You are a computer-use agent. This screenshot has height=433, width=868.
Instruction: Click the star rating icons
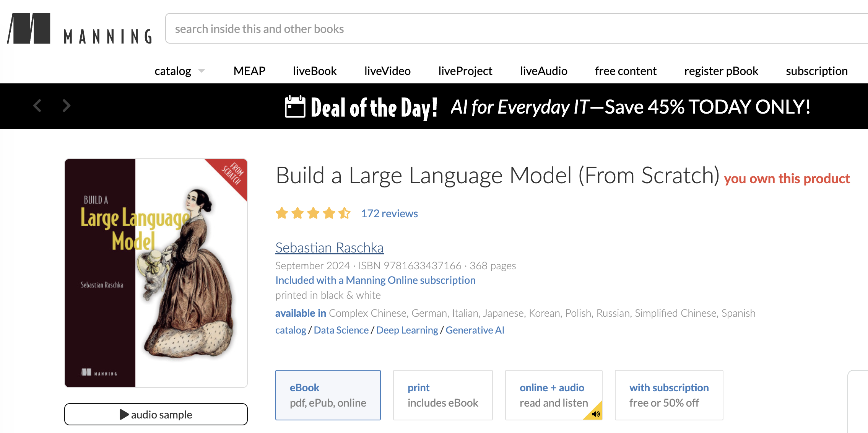(313, 213)
